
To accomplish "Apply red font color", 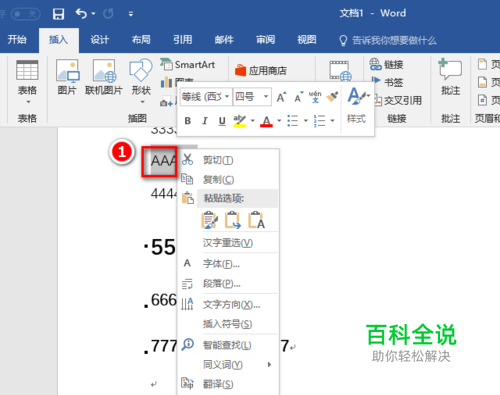I will pyautogui.click(x=266, y=121).
